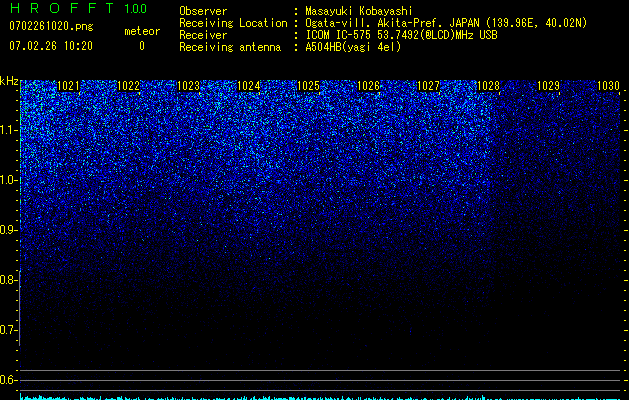Click ICOM IC-575 53.7492 MHz USB text
Image resolution: width=629 pixels, height=400 pixels.
401,35
